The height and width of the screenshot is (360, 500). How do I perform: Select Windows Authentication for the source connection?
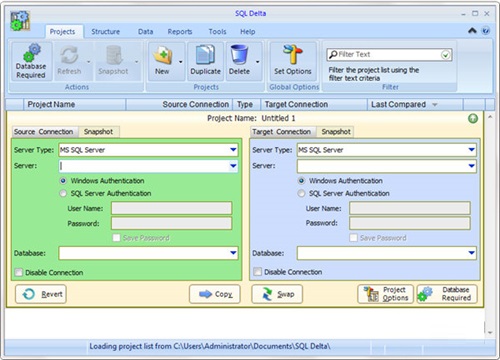click(63, 181)
